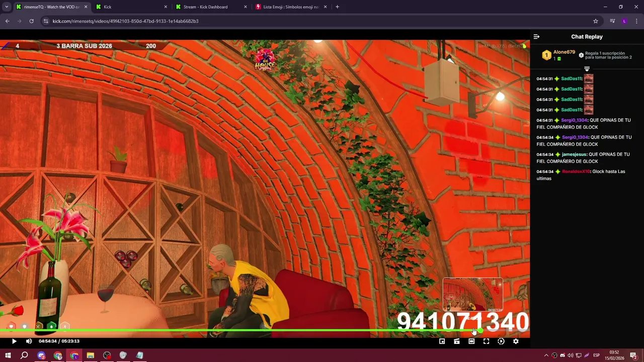The width and height of the screenshot is (644, 362).
Task: Open Sergi0_1304 username at 04:54:34
Action: (575, 137)
